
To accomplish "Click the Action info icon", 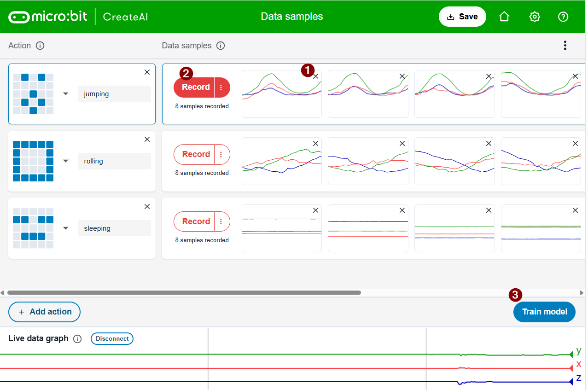I will pyautogui.click(x=40, y=46).
